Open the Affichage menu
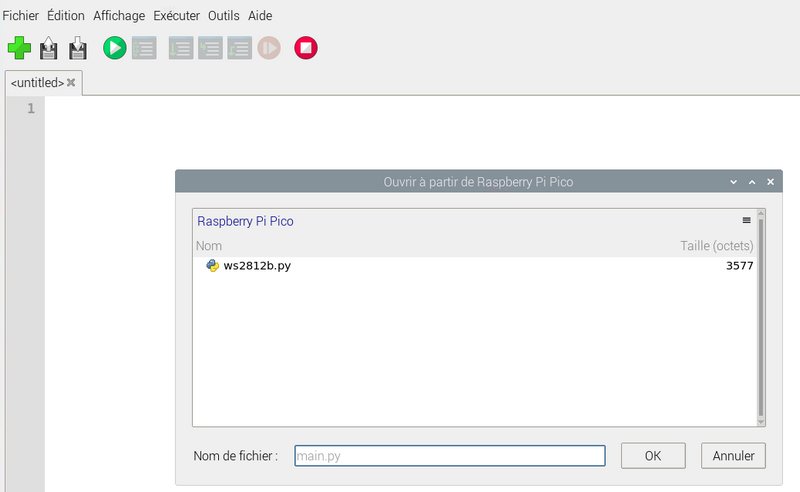The height and width of the screenshot is (492, 800). click(119, 16)
